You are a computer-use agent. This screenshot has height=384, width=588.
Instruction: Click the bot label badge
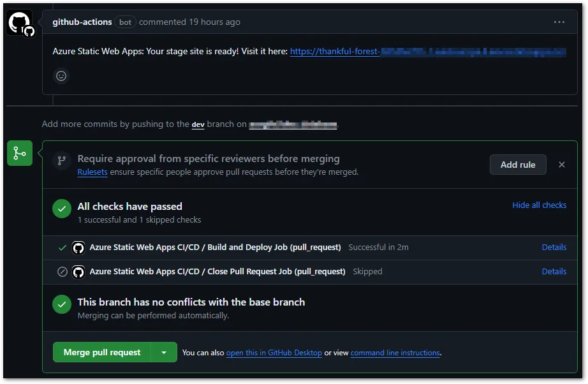[125, 22]
